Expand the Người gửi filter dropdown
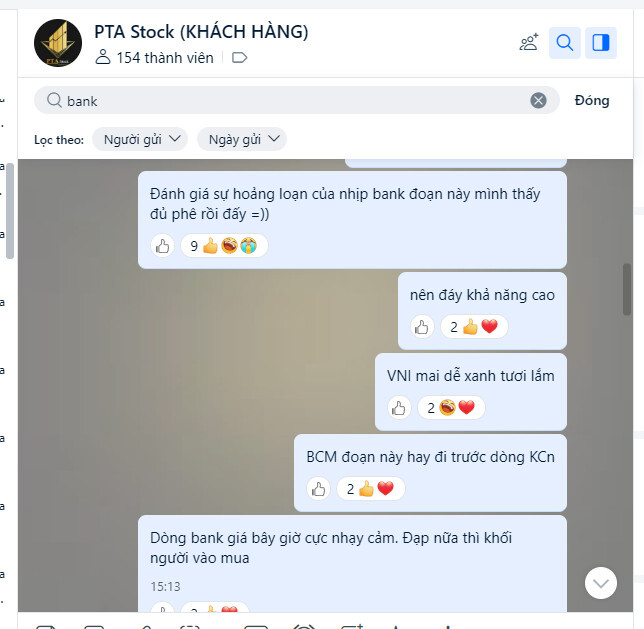The height and width of the screenshot is (629, 644). (140, 139)
